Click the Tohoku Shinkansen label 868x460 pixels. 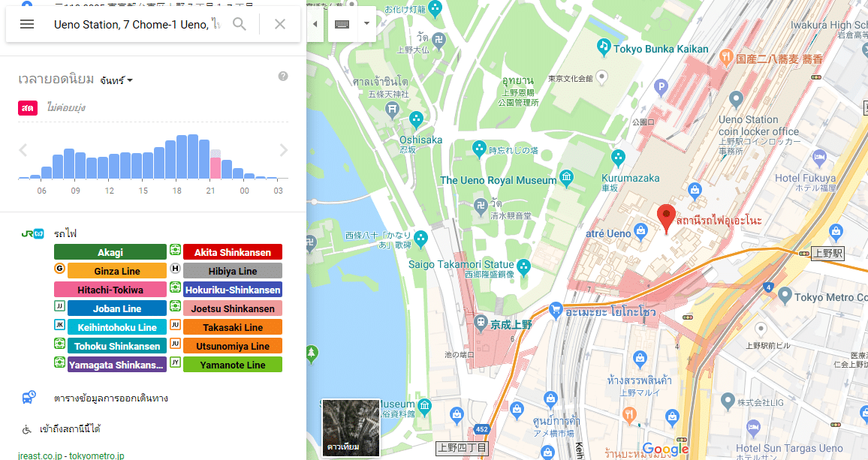pyautogui.click(x=117, y=347)
